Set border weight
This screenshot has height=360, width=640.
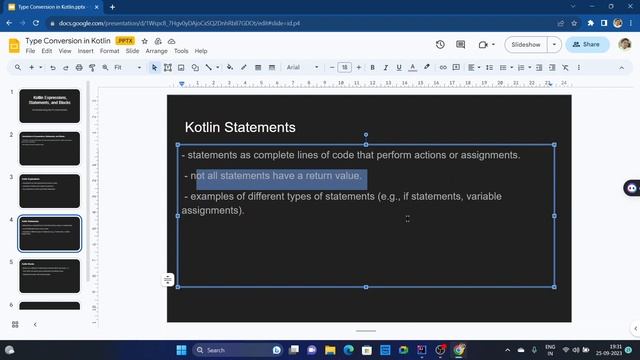tap(258, 68)
